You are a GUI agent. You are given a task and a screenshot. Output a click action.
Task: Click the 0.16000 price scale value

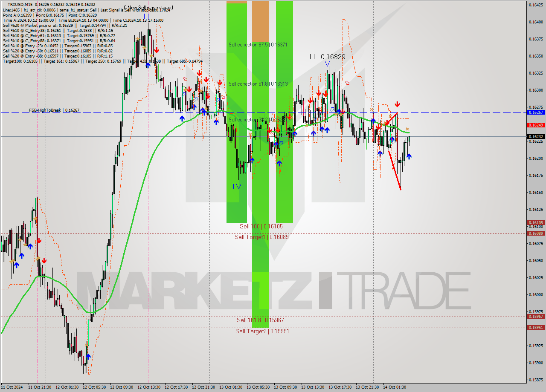(535, 294)
